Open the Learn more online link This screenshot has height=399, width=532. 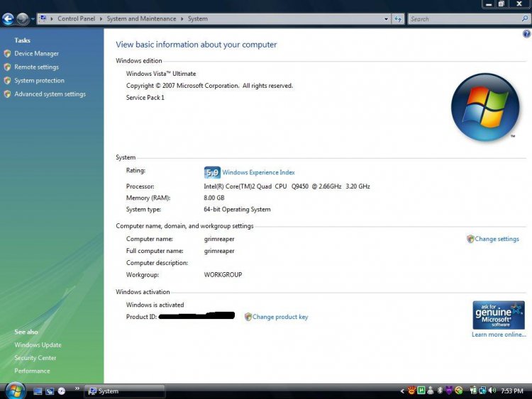coord(499,335)
